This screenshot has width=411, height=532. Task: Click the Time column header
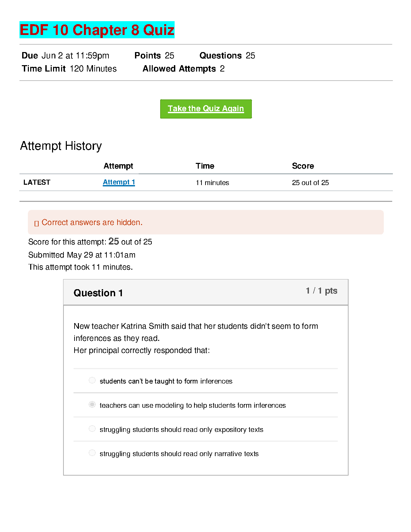pyautogui.click(x=205, y=166)
